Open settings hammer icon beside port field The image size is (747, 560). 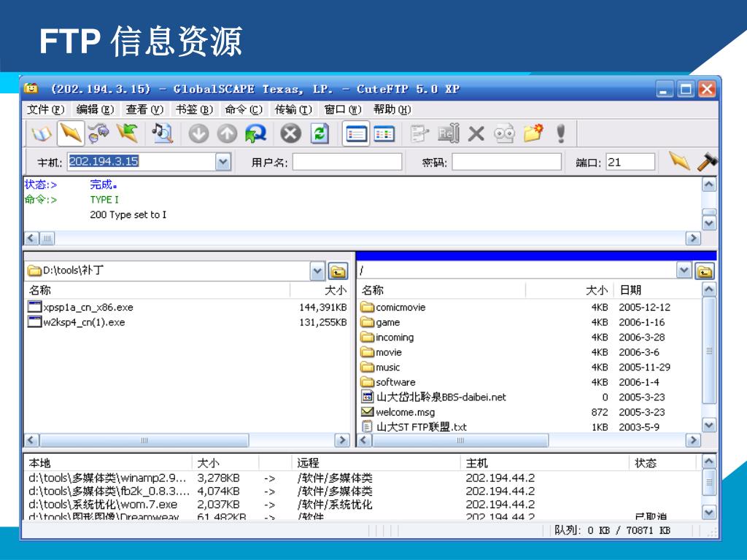pyautogui.click(x=707, y=161)
